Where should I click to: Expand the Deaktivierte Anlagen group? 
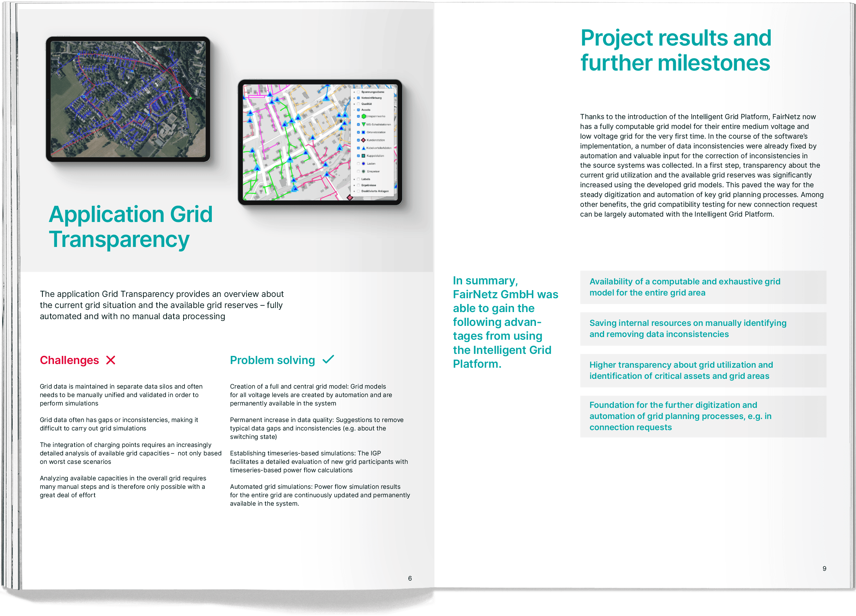point(354,191)
